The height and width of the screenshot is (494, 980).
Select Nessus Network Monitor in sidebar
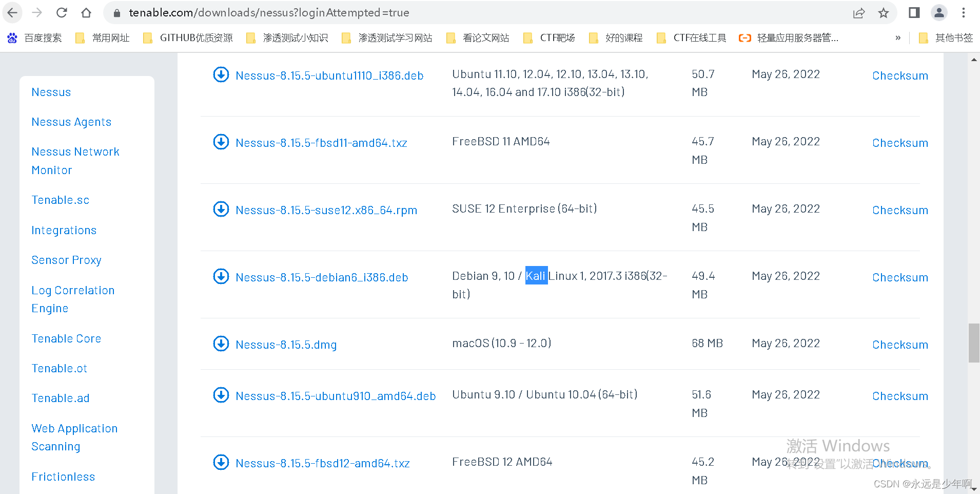pyautogui.click(x=75, y=161)
